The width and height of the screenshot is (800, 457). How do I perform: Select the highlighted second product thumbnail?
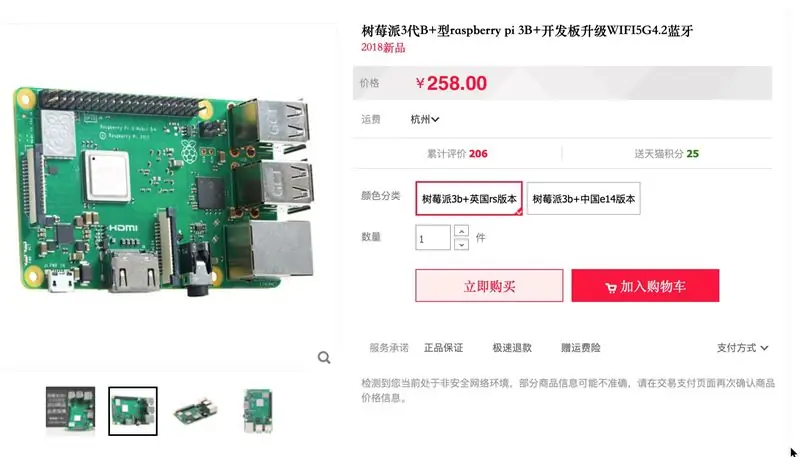pos(133,411)
